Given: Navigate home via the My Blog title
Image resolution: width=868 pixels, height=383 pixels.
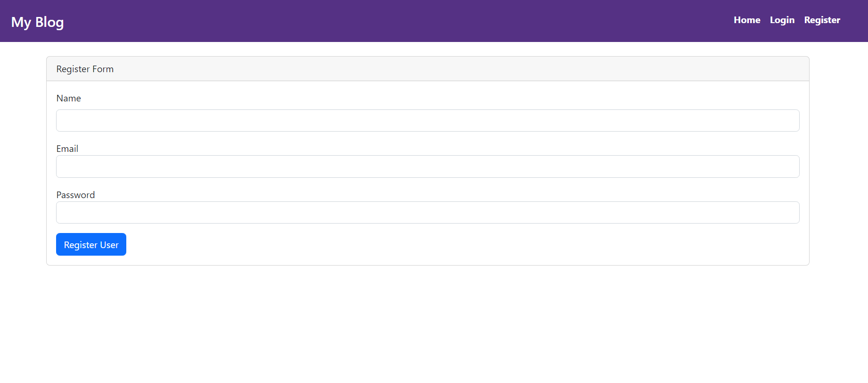Looking at the screenshot, I should [x=37, y=22].
